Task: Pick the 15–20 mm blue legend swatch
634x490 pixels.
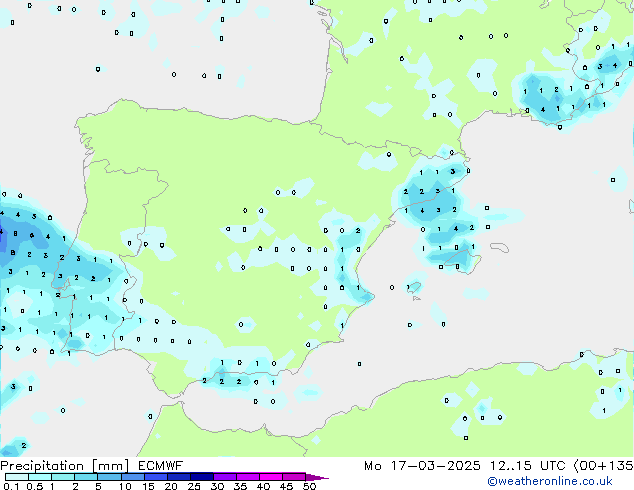Action: pos(156,477)
